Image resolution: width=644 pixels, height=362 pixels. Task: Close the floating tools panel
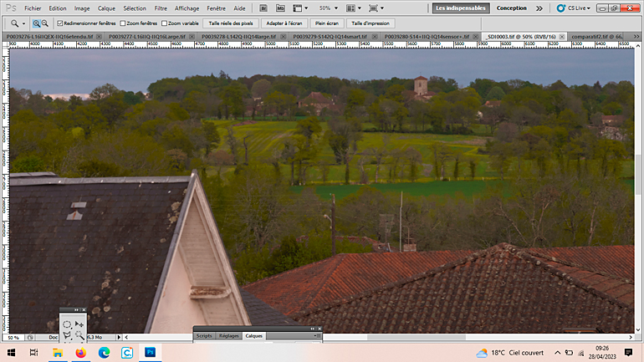(x=84, y=310)
